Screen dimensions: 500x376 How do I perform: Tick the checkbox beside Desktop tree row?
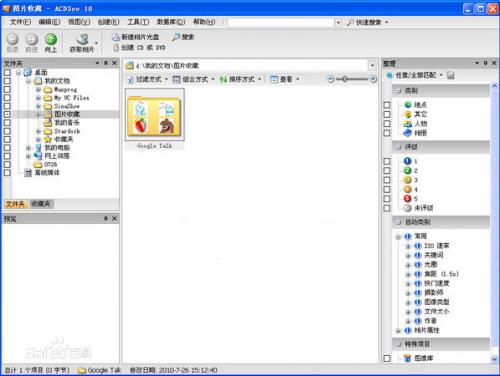click(x=7, y=72)
